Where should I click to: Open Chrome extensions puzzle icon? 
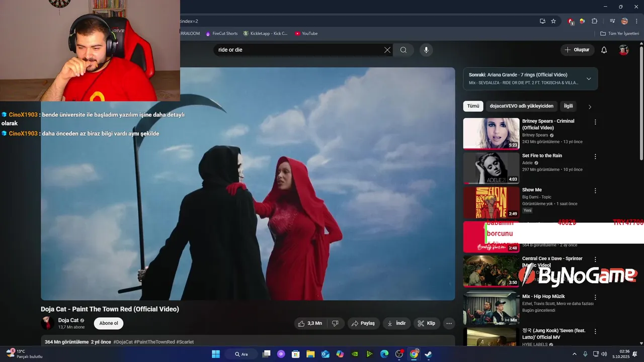pos(594,21)
